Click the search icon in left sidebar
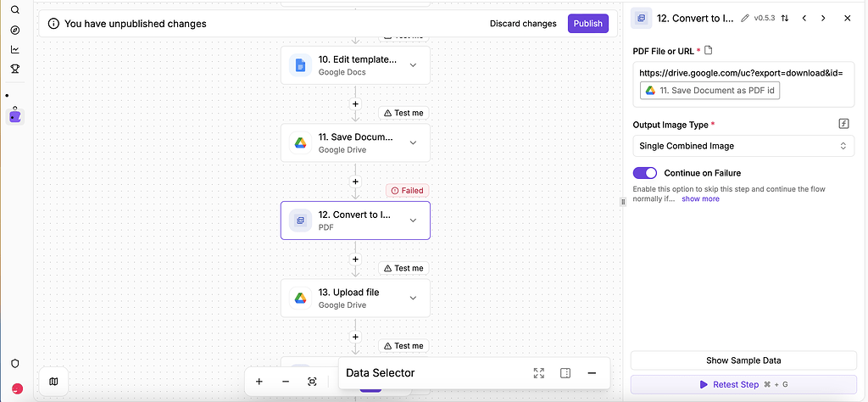The image size is (868, 402). (15, 10)
